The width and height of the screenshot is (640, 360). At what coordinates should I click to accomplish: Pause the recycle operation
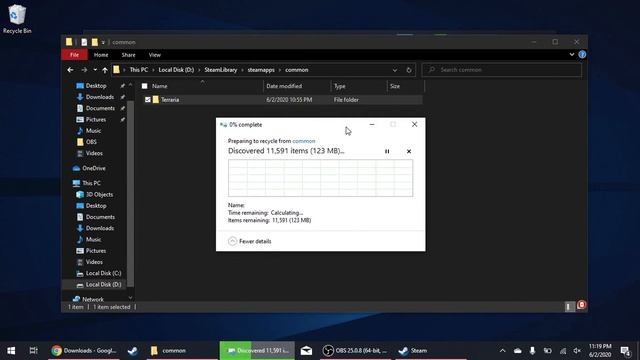point(387,151)
